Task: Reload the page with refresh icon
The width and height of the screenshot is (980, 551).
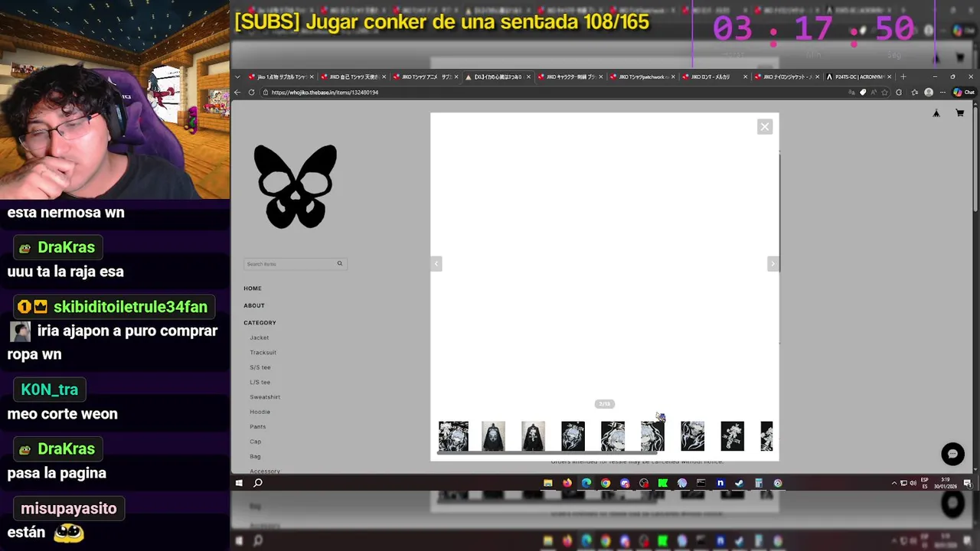Action: (x=253, y=93)
